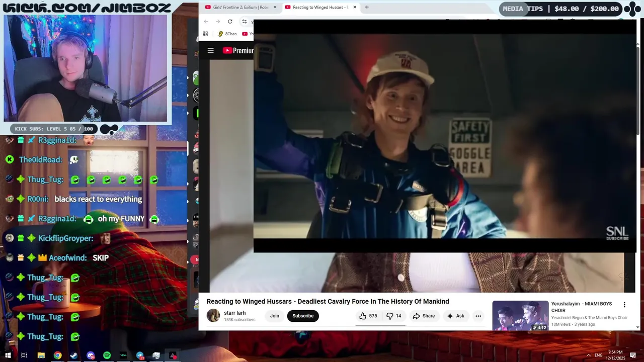Image resolution: width=644 pixels, height=362 pixels.
Task: Click the MEDIA TIPS $48.00 / $200.00 goal bar
Action: 561,9
